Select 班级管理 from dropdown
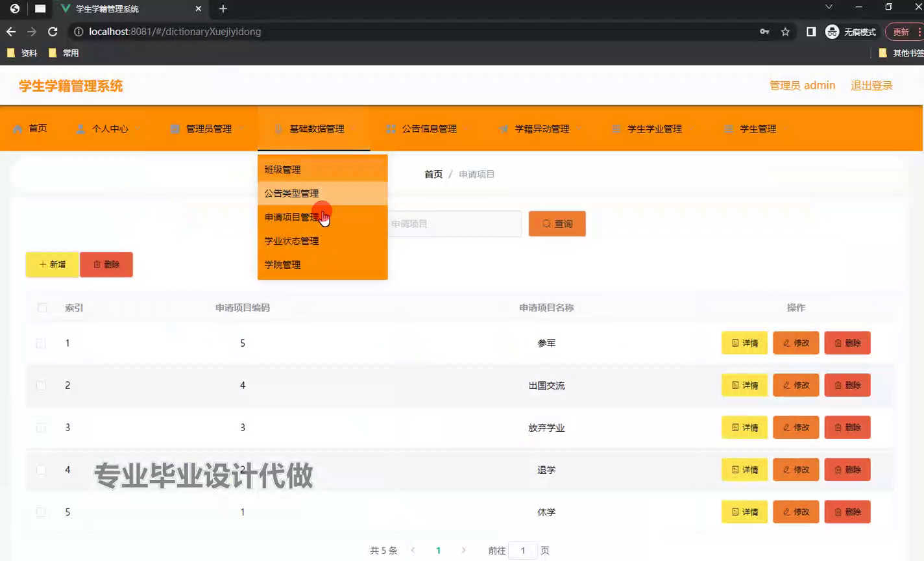This screenshot has height=561, width=924. click(322, 169)
